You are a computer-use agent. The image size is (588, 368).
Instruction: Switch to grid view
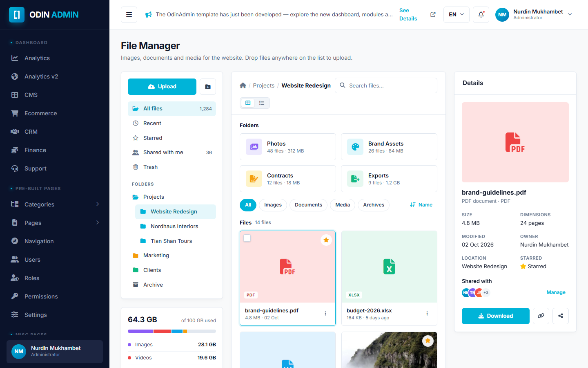point(248,103)
